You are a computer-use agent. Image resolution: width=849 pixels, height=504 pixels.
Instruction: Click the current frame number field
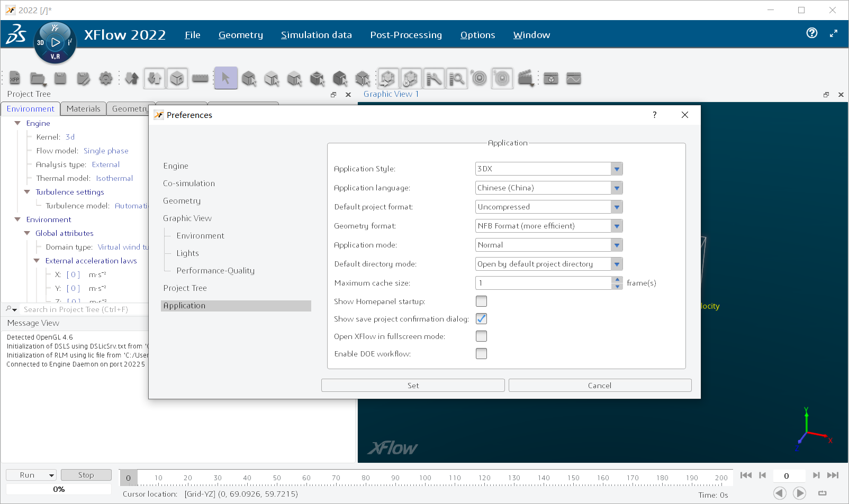pos(789,475)
